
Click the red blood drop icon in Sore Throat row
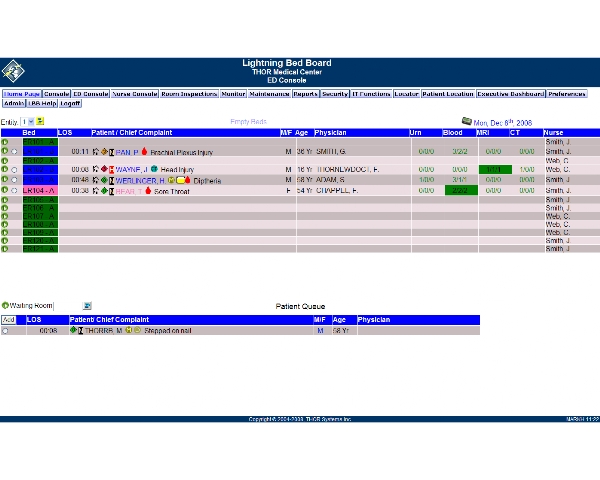tap(148, 190)
